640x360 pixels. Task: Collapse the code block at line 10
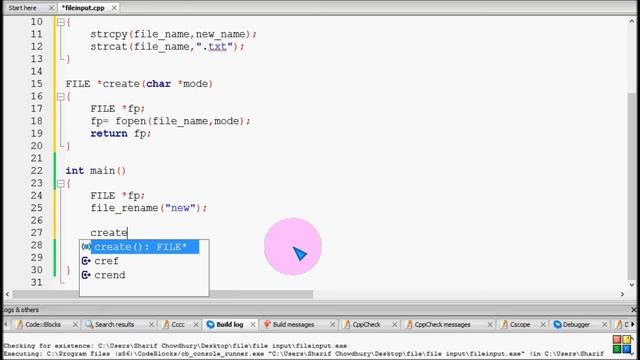(60, 22)
